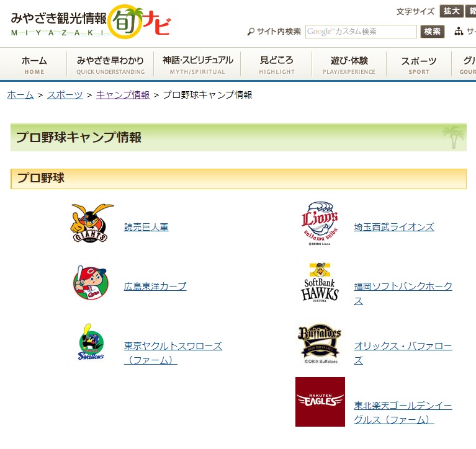Go to キャンプ情報 in the breadcrumb
The height and width of the screenshot is (449, 476).
point(123,95)
